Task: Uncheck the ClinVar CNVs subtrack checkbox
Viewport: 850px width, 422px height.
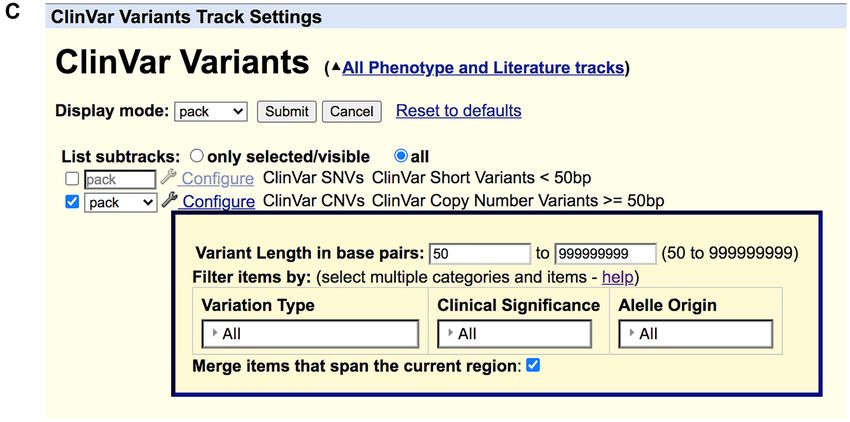Action: 72,202
